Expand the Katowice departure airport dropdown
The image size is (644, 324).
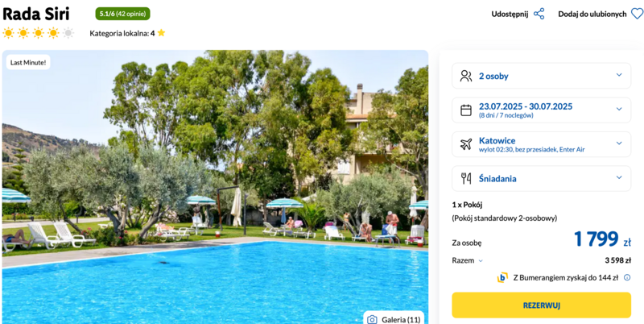click(541, 144)
